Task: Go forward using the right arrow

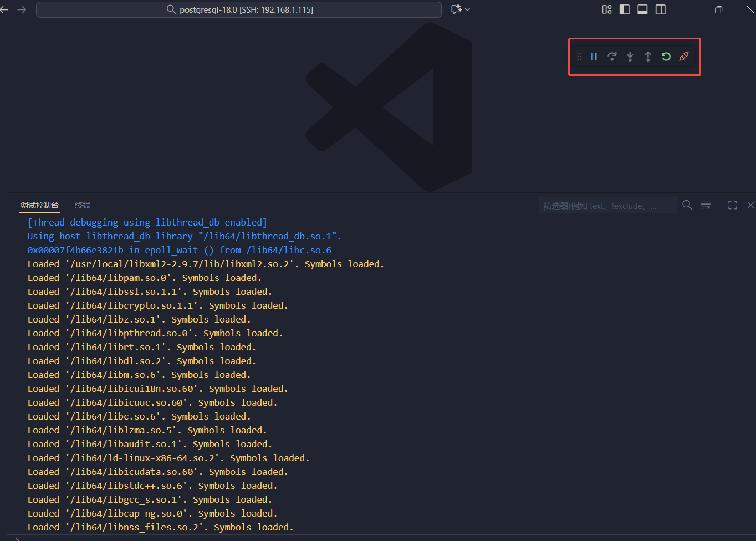Action: (x=22, y=9)
